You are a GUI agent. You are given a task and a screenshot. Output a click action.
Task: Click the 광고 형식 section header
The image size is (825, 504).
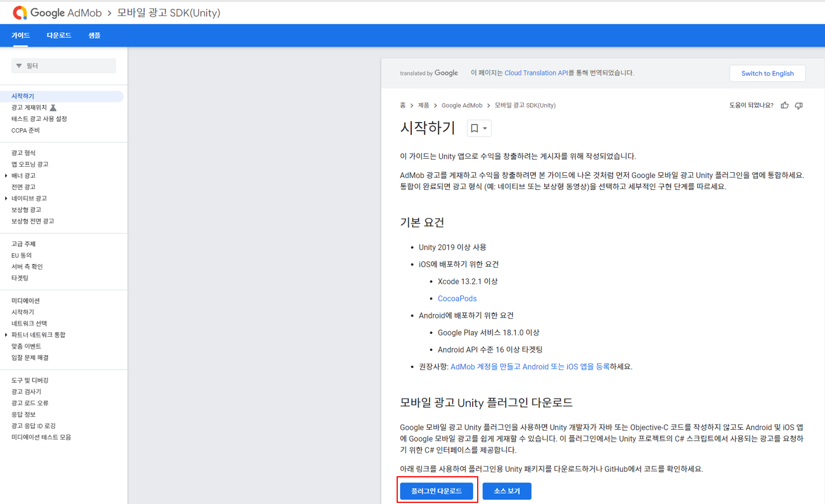pos(23,153)
